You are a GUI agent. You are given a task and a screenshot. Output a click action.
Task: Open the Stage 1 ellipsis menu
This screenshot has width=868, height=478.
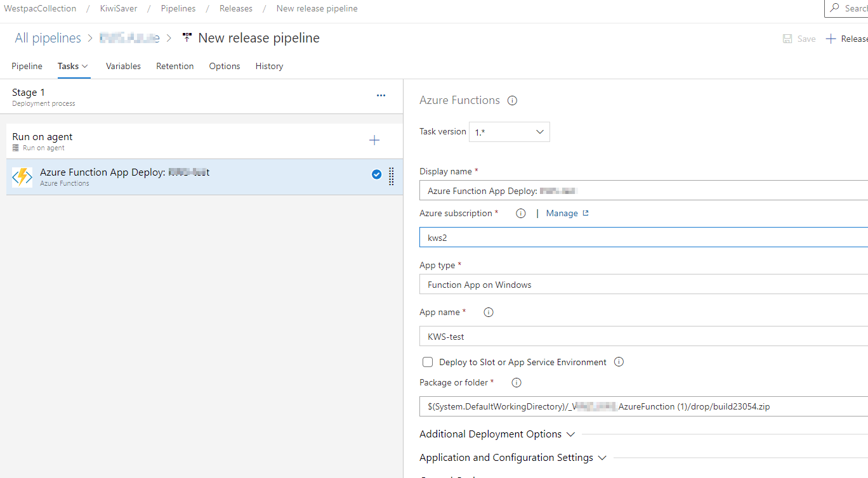click(381, 96)
